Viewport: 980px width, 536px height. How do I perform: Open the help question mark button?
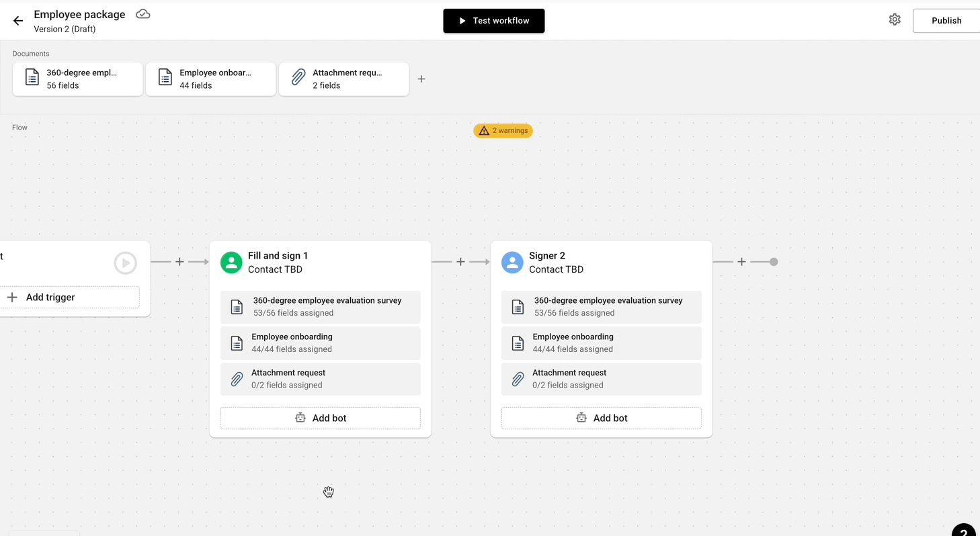click(964, 532)
